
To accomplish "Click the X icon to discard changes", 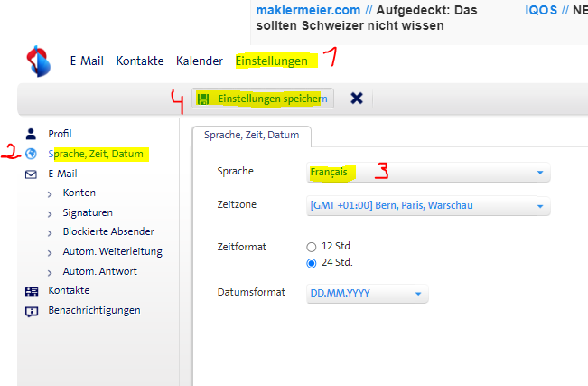I will (357, 98).
